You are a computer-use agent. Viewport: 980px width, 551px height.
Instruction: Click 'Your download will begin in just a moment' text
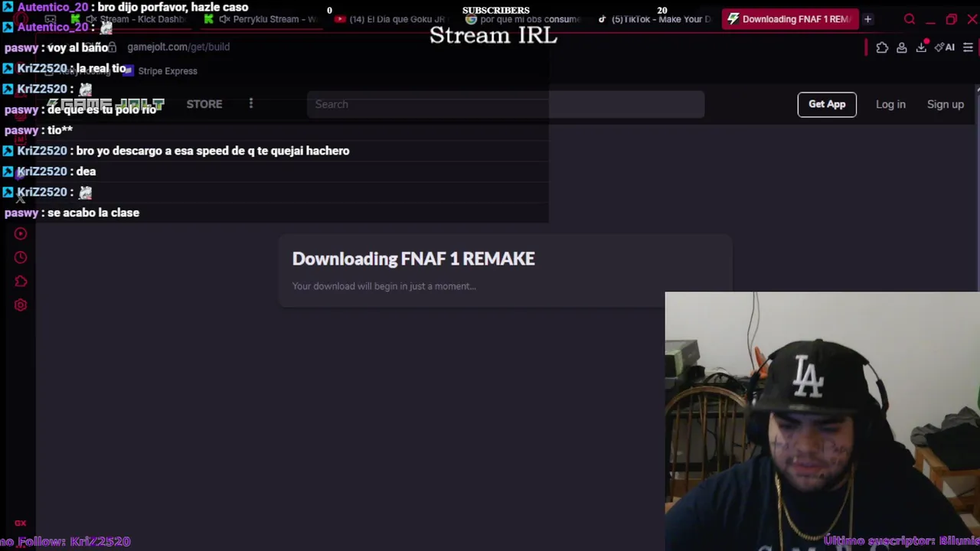coord(384,286)
